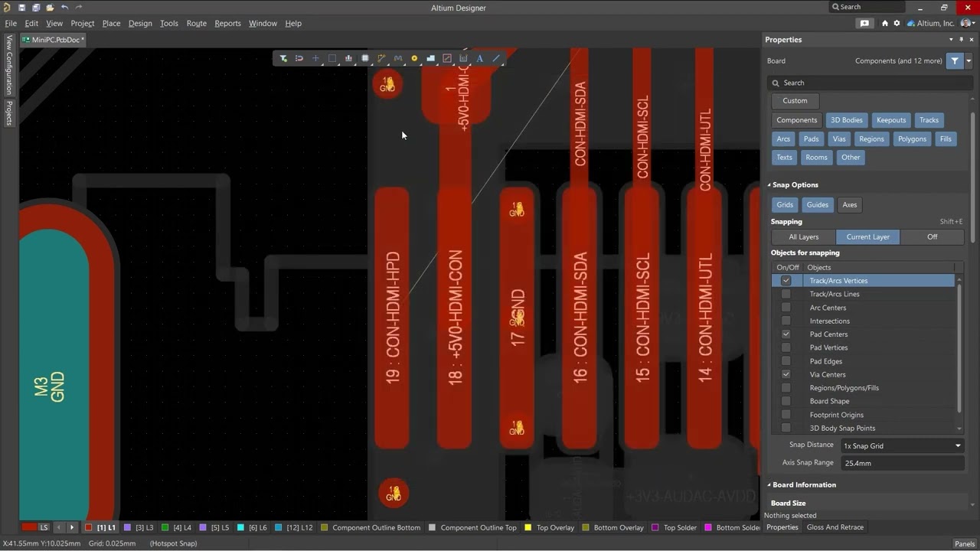Turn snapping Off
This screenshot has width=980, height=551.
pyautogui.click(x=932, y=236)
